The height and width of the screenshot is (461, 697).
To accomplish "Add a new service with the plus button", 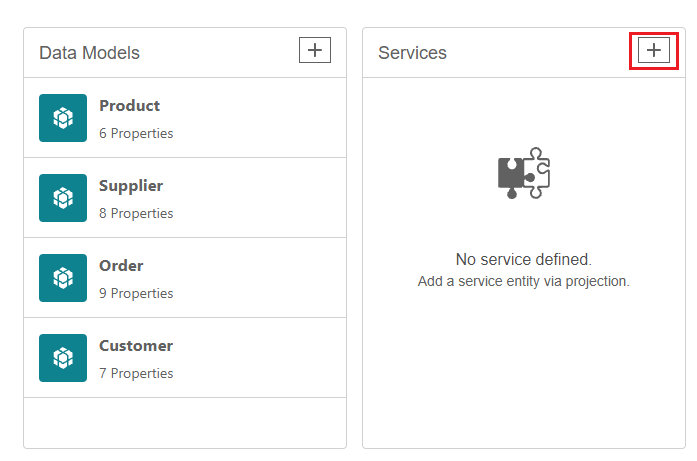I will click(653, 50).
